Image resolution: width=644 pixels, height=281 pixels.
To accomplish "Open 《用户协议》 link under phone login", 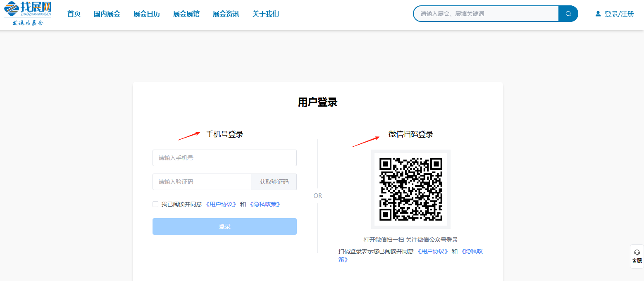I will tap(221, 204).
